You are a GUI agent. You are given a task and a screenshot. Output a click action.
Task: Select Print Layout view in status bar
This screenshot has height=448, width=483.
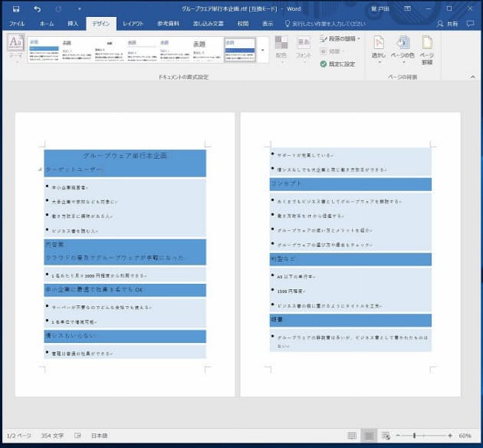pos(369,436)
